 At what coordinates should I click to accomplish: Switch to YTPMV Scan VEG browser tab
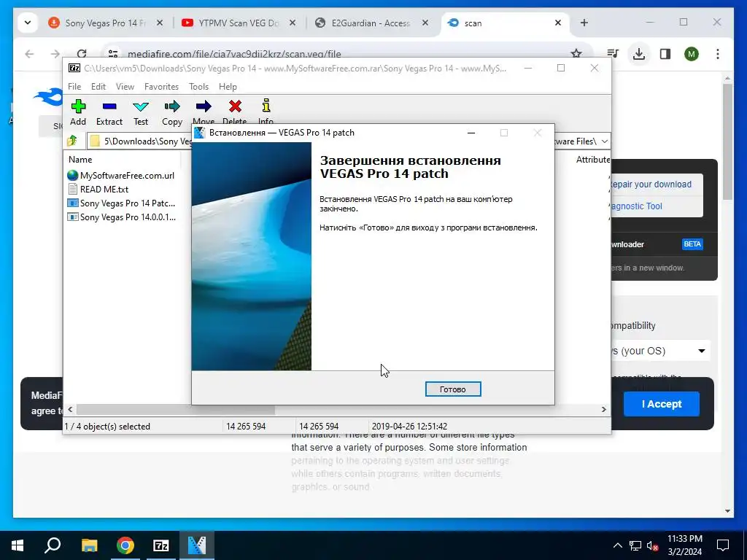239,23
